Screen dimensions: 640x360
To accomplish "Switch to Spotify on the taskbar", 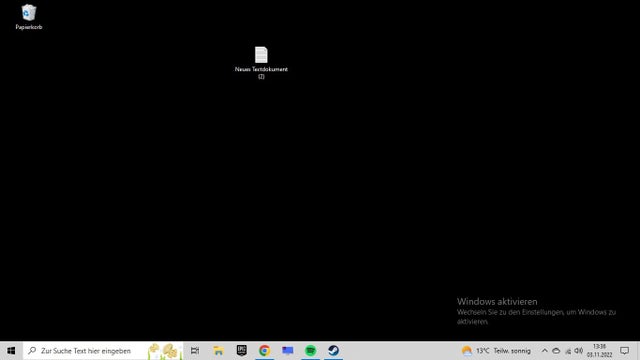I will click(x=311, y=351).
